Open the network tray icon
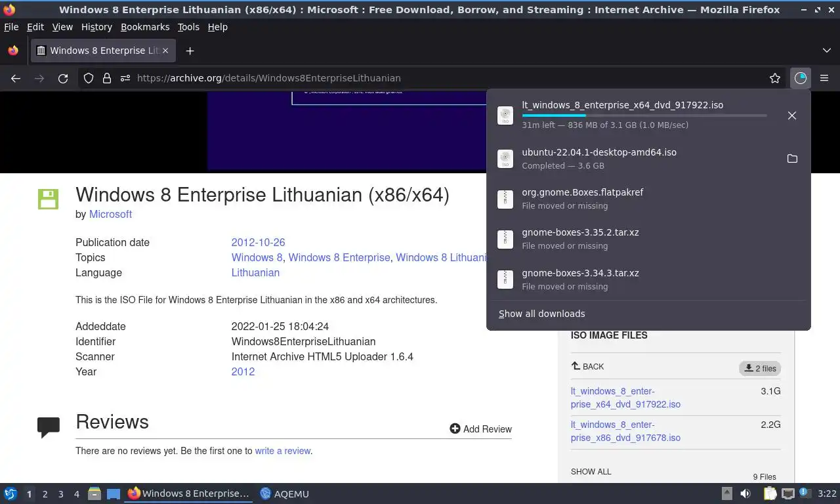The image size is (840, 504). tap(787, 493)
